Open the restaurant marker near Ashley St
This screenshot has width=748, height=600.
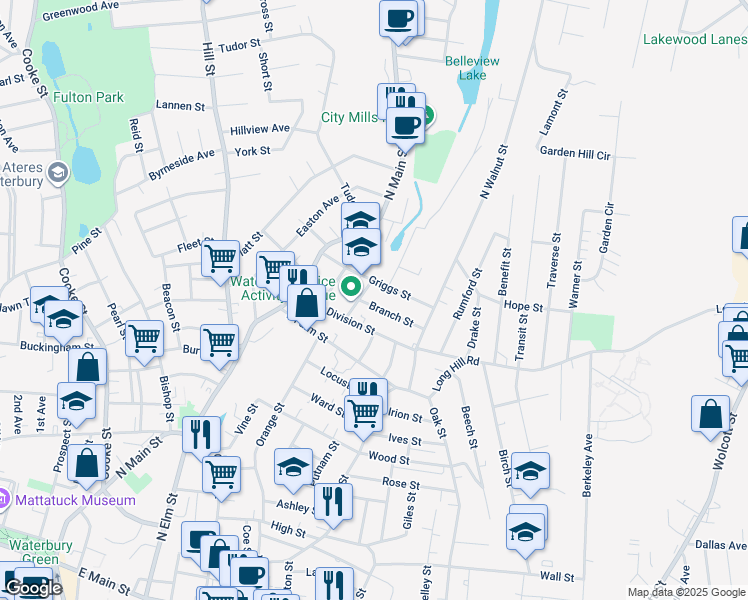tap(333, 503)
